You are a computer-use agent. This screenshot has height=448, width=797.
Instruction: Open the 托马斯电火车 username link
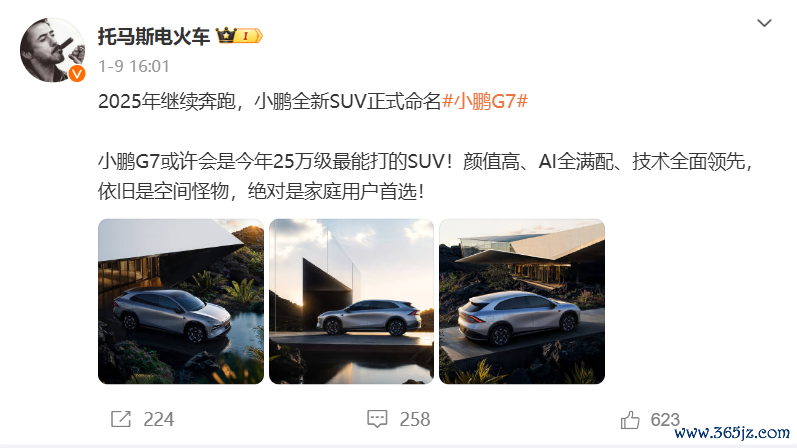154,36
